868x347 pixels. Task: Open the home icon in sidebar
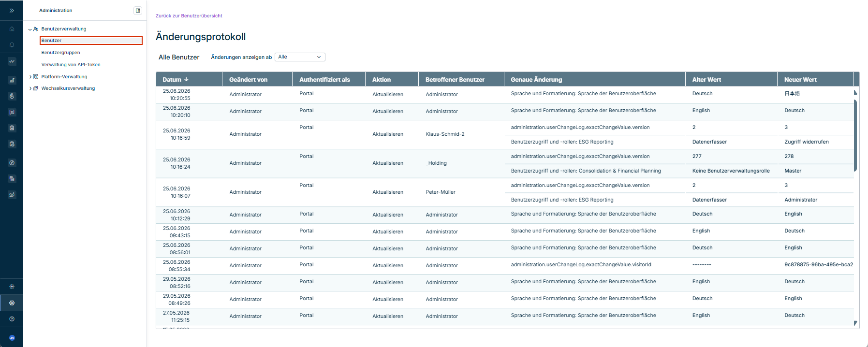pos(12,29)
